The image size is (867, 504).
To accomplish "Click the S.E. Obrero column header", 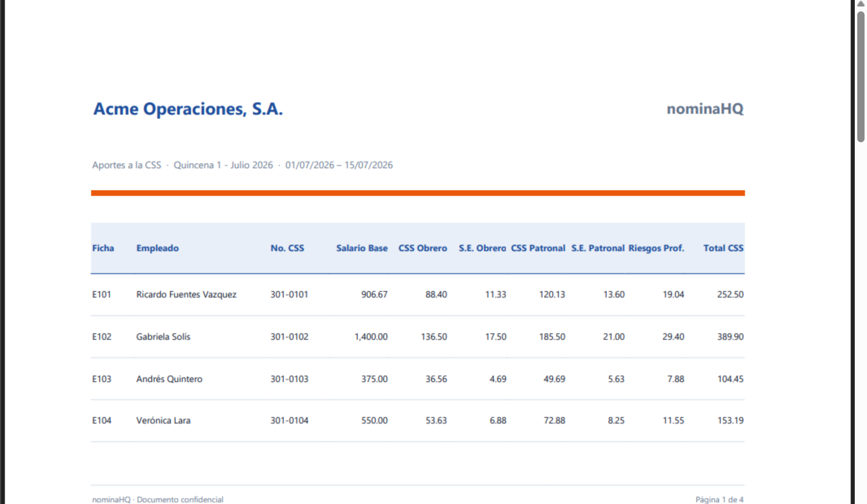I will pos(482,248).
